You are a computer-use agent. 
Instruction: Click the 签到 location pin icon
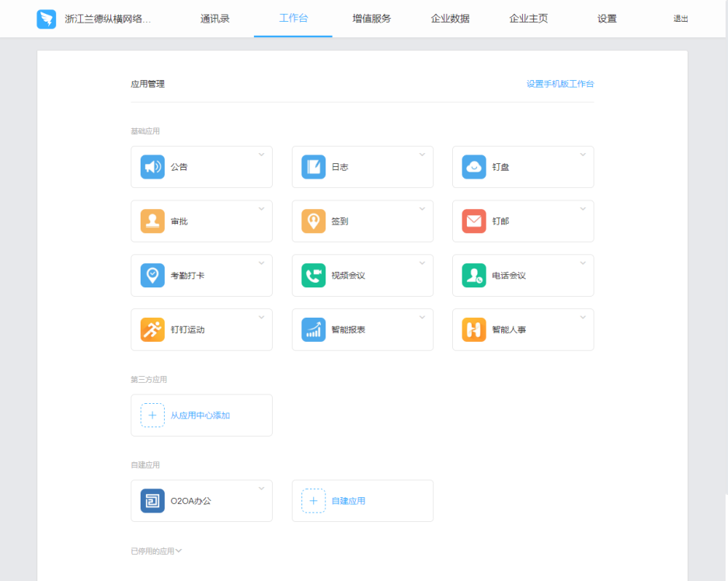[x=313, y=221]
